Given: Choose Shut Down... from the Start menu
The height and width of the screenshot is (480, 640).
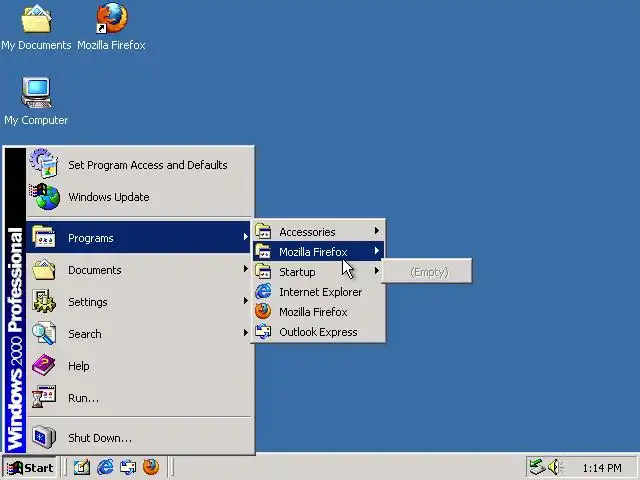Looking at the screenshot, I should click(100, 438).
